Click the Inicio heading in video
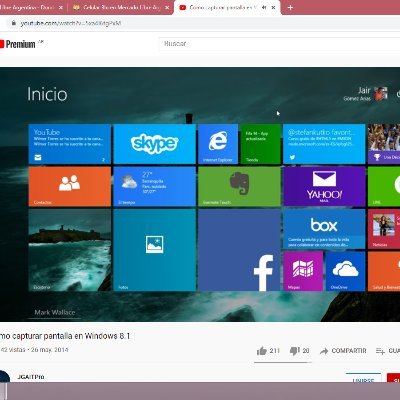400x400 pixels. click(x=47, y=94)
